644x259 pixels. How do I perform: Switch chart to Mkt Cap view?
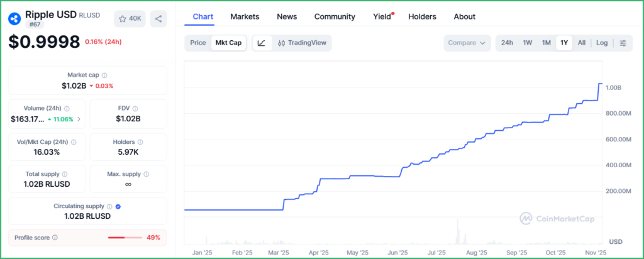point(229,43)
